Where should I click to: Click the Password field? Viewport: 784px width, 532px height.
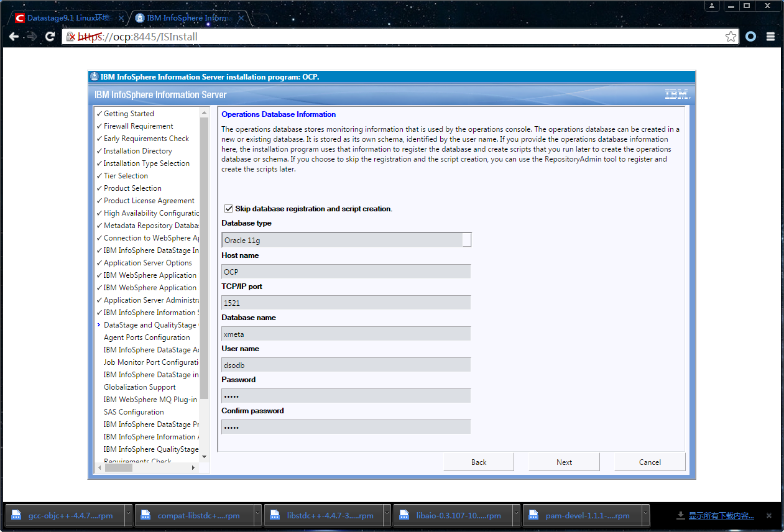[346, 396]
